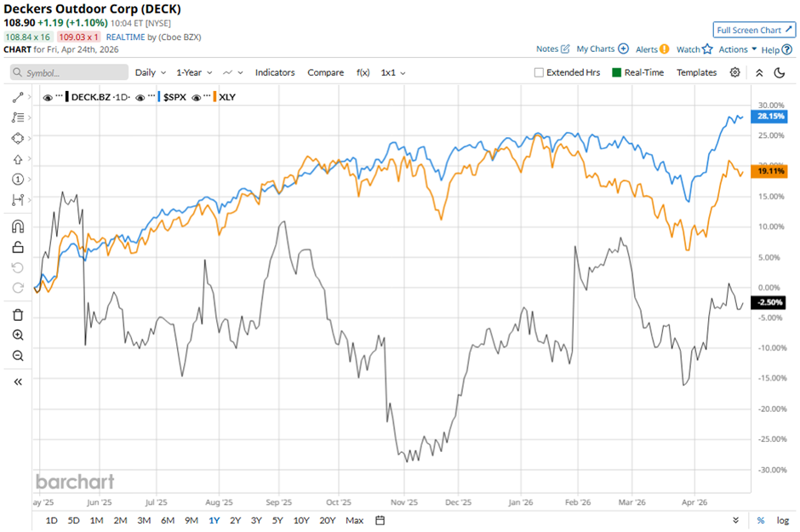
Task: Select the 6M time range
Action: (168, 520)
